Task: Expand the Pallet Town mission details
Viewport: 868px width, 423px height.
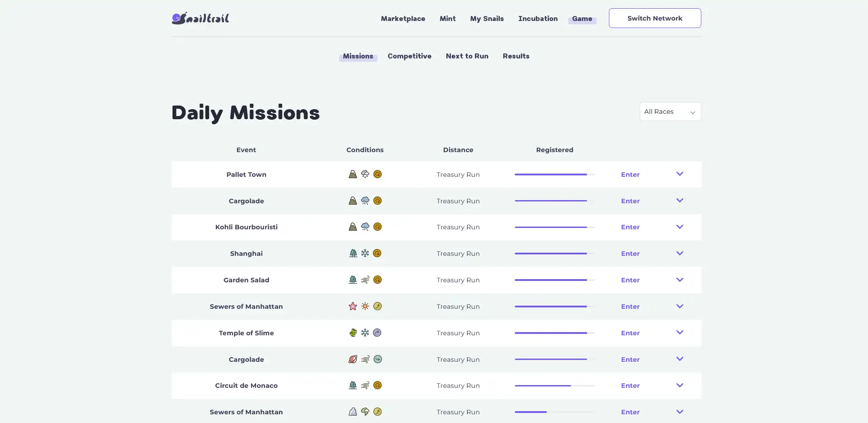Action: (680, 174)
